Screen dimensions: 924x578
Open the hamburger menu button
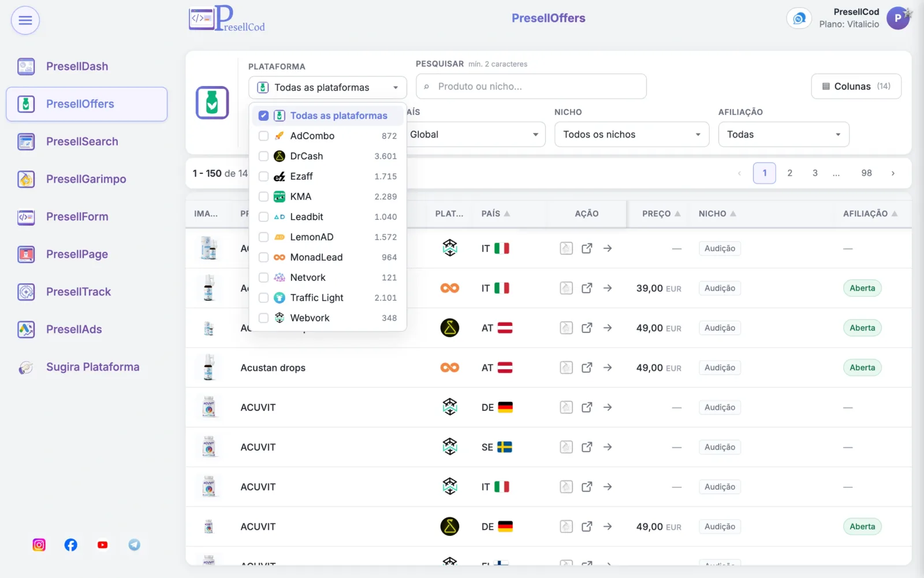coord(25,20)
